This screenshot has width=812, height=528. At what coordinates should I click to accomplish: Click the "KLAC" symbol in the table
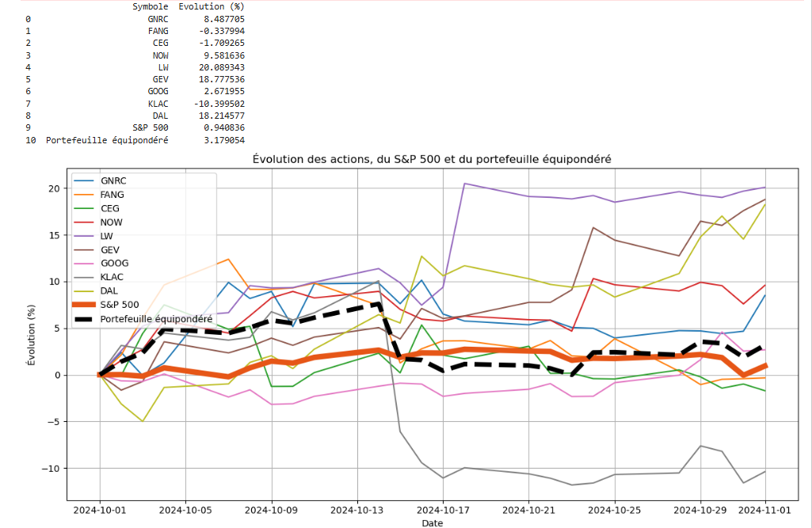[x=158, y=104]
